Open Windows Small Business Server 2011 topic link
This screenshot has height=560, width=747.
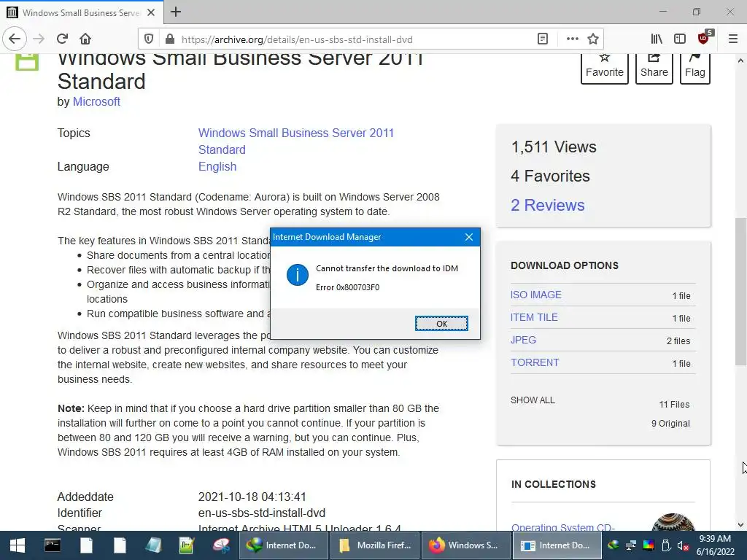[296, 141]
